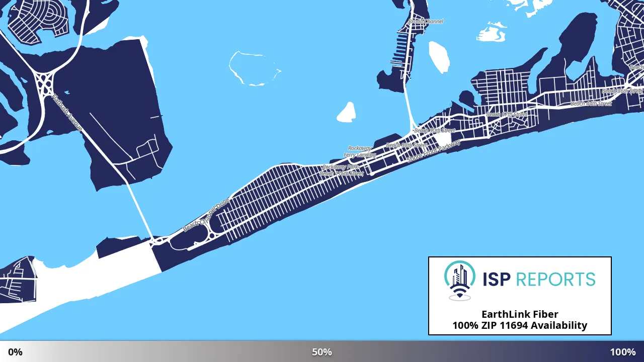Click the "0%" legend label

pyautogui.click(x=15, y=352)
